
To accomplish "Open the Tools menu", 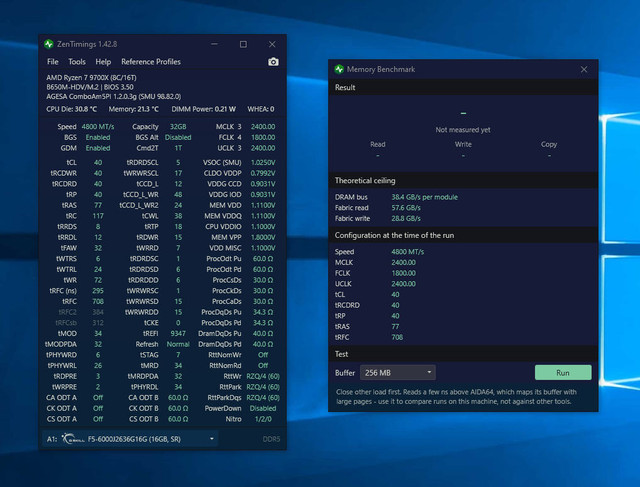I will [77, 62].
